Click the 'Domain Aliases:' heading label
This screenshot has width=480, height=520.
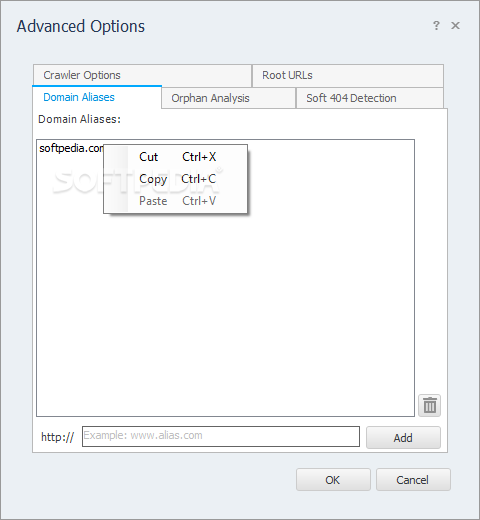(x=79, y=119)
